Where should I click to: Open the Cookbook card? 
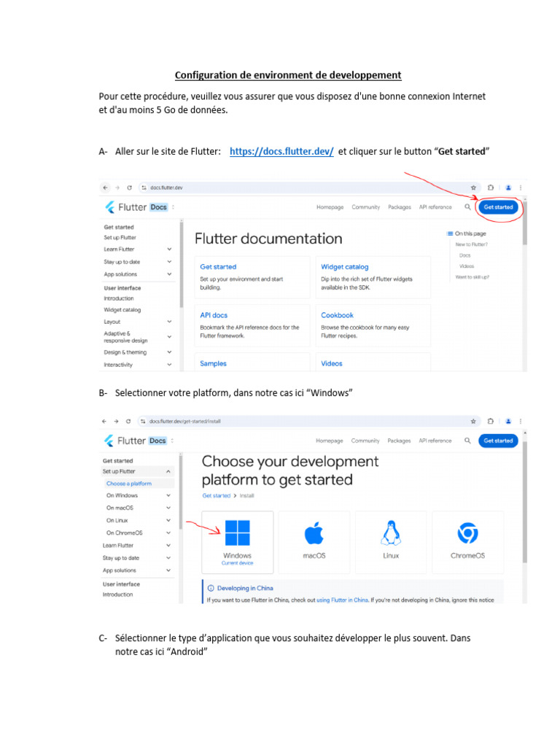(373, 325)
